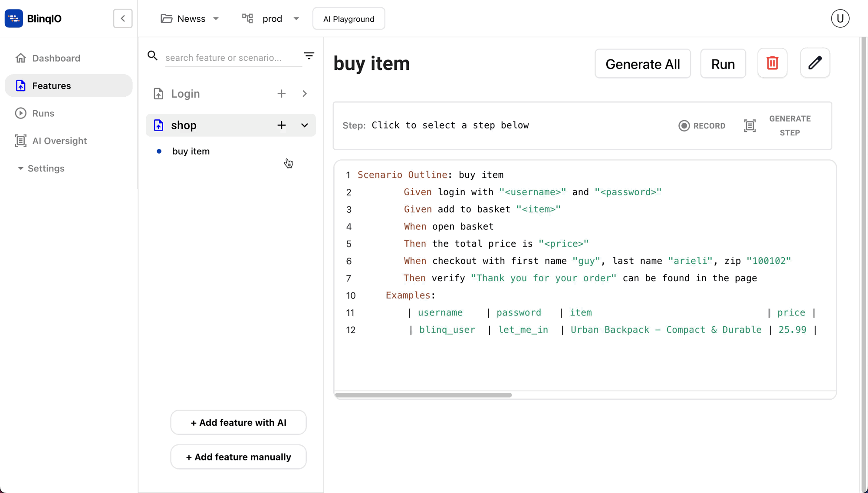Viewport: 868px width, 493px height.
Task: Focus the search feature or scenario field
Action: [x=233, y=58]
